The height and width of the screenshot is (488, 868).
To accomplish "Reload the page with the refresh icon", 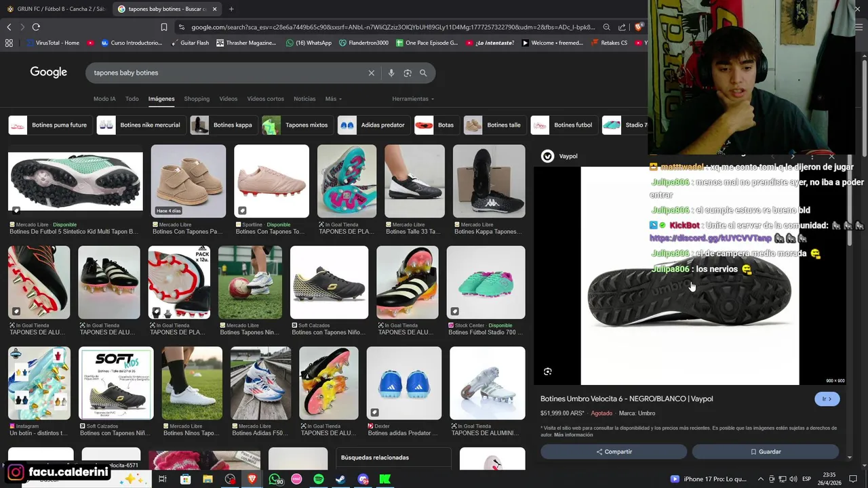I will click(x=36, y=27).
